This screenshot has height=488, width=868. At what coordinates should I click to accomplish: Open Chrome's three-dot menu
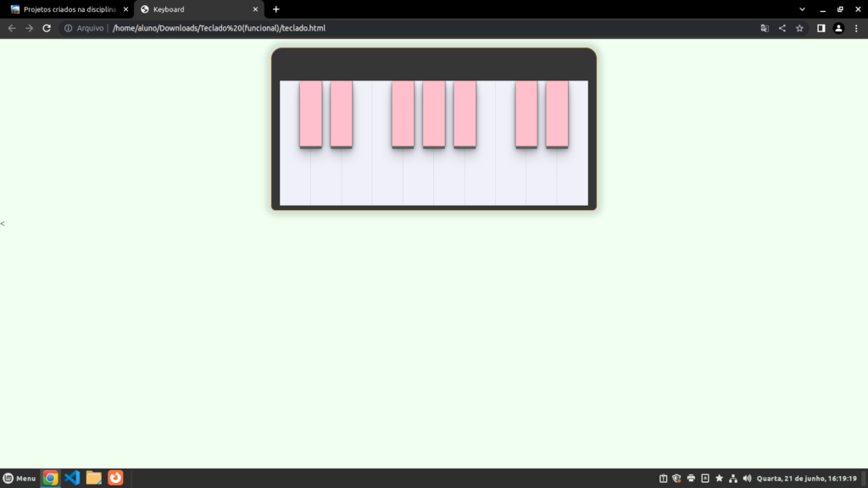pyautogui.click(x=856, y=28)
